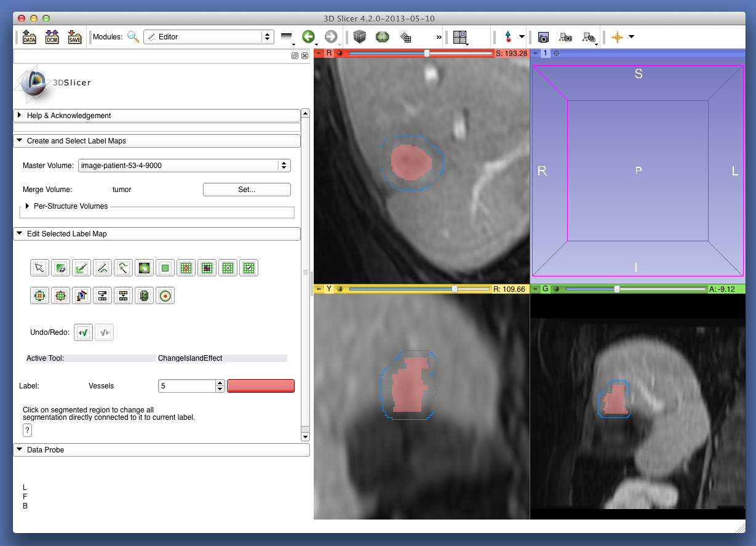Viewport: 756px width, 546px height.
Task: Open the Master Volume dropdown
Action: pos(184,166)
